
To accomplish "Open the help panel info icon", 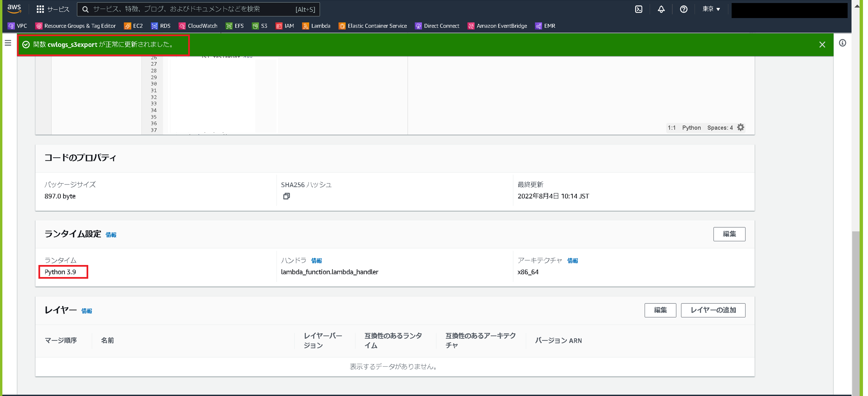I will [842, 43].
